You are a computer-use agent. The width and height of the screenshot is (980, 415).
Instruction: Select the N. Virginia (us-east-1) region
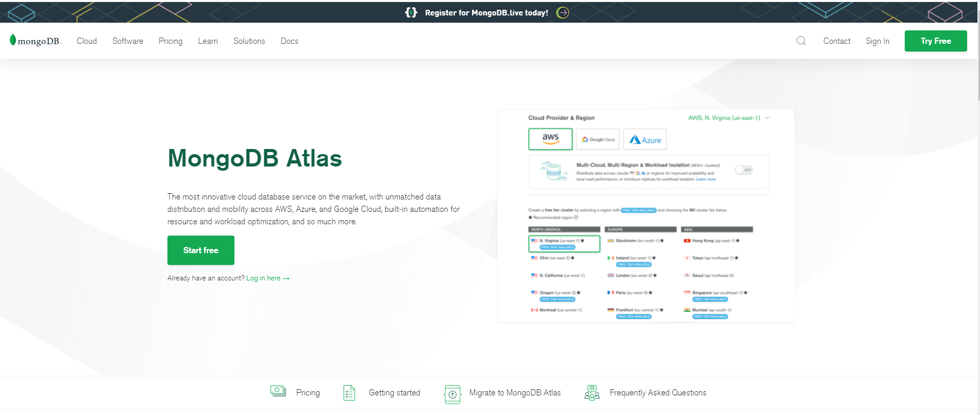pyautogui.click(x=564, y=244)
